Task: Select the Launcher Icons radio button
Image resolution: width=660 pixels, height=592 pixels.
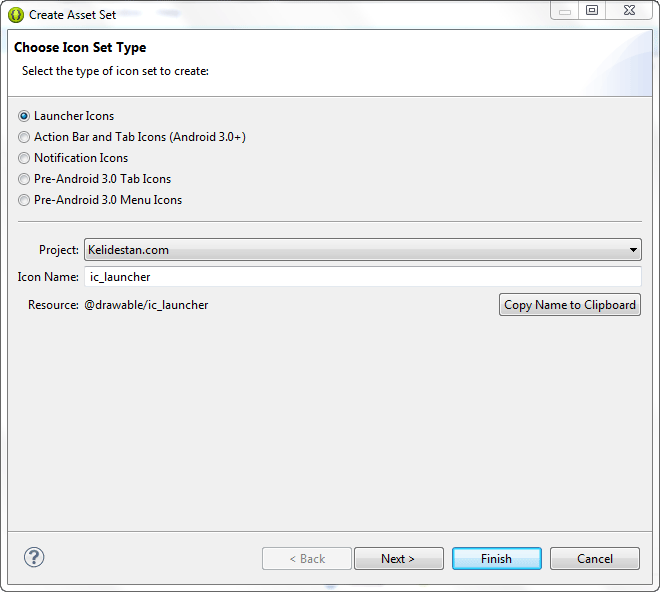Action: click(x=24, y=116)
